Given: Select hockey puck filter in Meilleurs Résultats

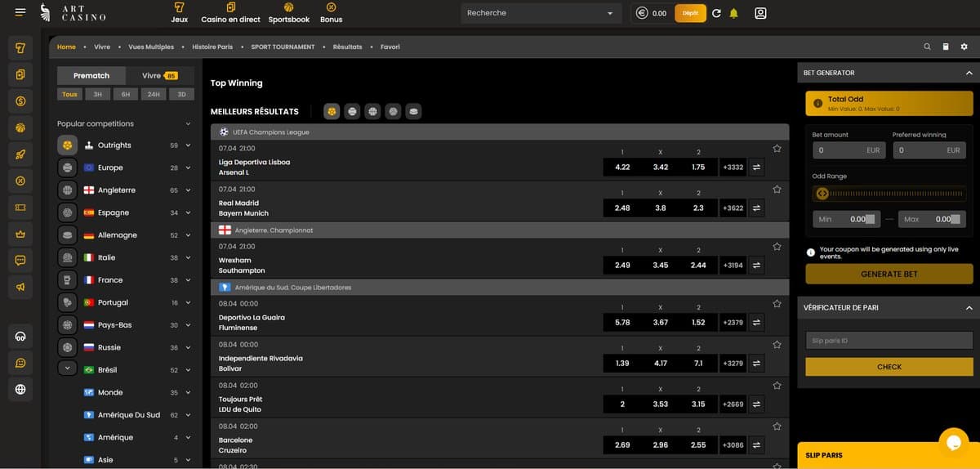Looking at the screenshot, I should [x=413, y=111].
